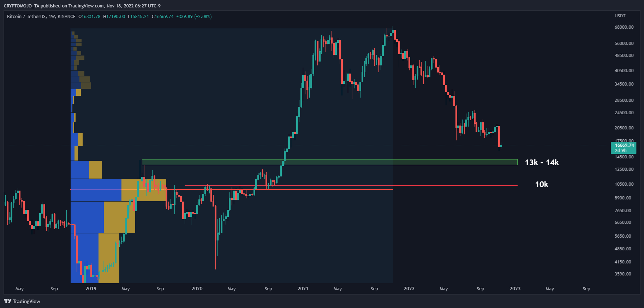Click the 2023 label on time axis
Screen dimensions: 644x308
point(515,289)
